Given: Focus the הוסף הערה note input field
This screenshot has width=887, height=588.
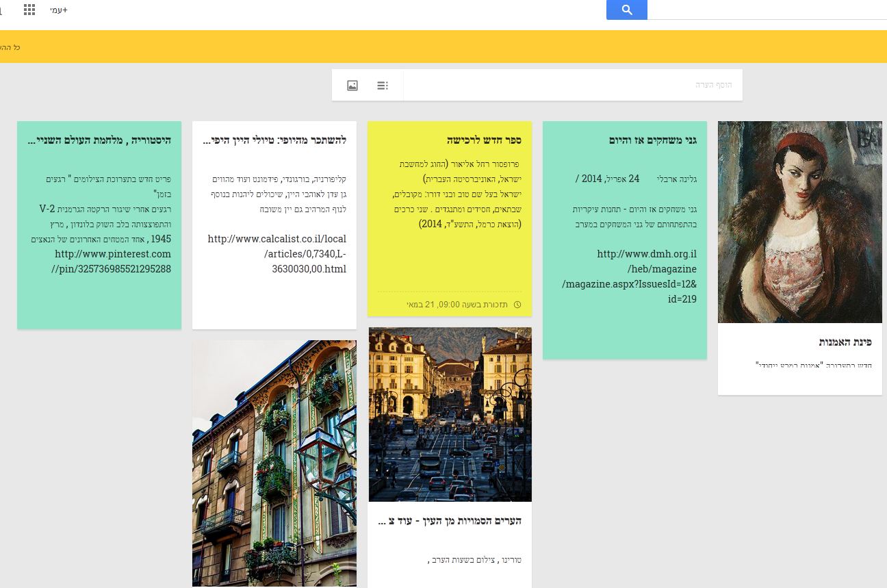Looking at the screenshot, I should tap(573, 85).
